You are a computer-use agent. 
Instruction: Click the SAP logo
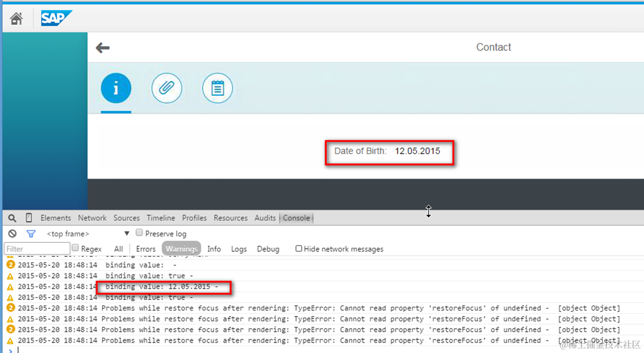pos(56,19)
